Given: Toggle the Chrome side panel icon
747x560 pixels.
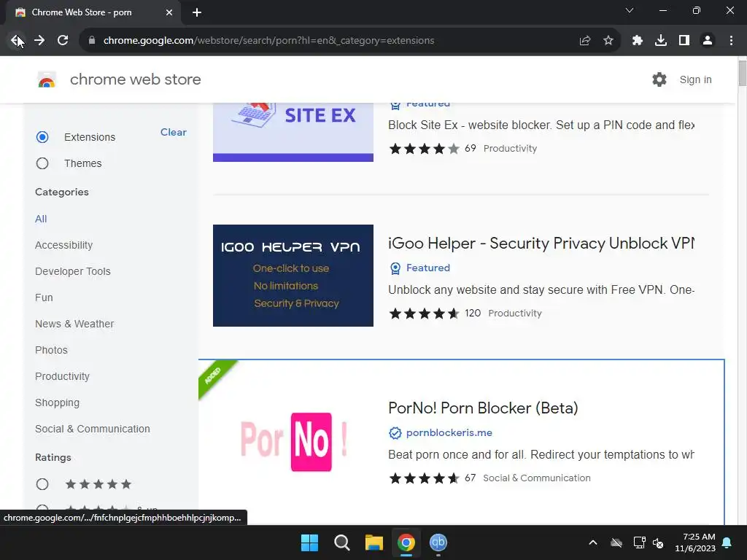Looking at the screenshot, I should pyautogui.click(x=684, y=41).
